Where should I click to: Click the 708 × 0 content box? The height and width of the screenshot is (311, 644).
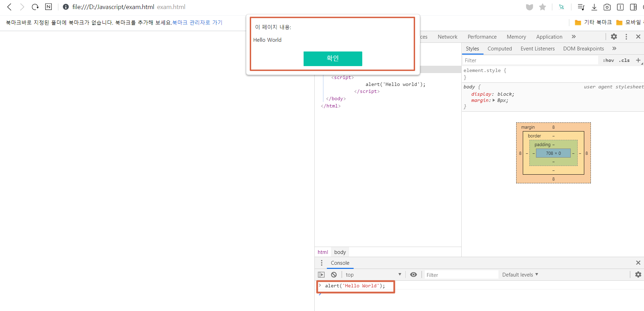(x=553, y=153)
